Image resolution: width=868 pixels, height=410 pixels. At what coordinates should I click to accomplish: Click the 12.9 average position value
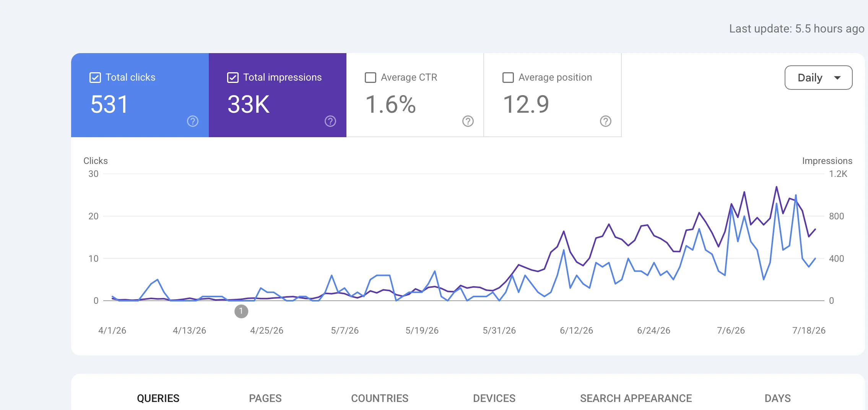click(526, 104)
